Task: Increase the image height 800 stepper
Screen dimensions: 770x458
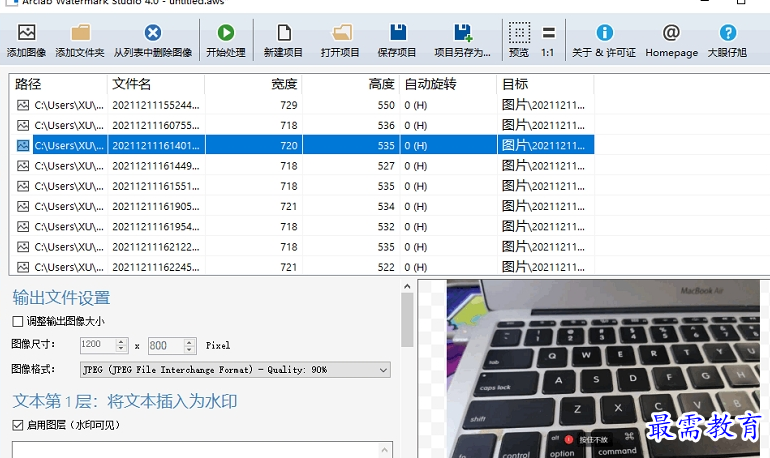Action: click(189, 342)
